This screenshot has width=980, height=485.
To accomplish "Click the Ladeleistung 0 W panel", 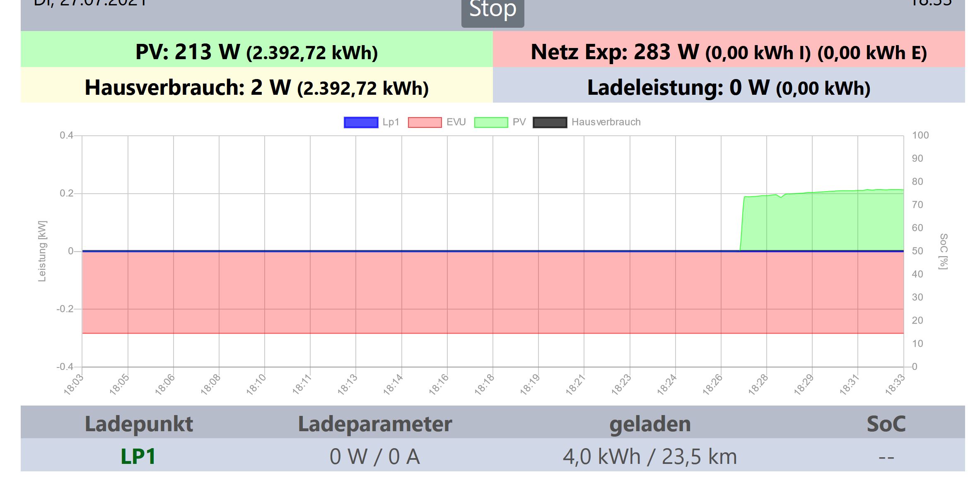I will [729, 87].
